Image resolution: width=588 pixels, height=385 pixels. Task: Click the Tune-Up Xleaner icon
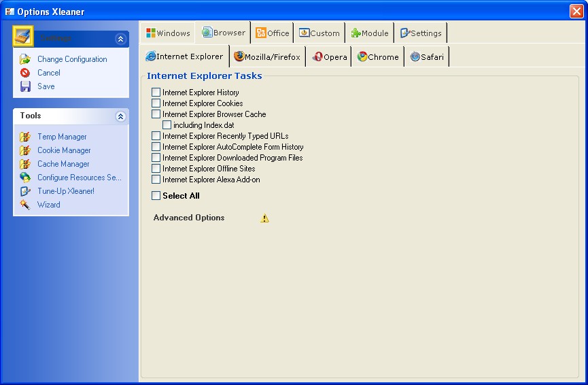coord(25,191)
